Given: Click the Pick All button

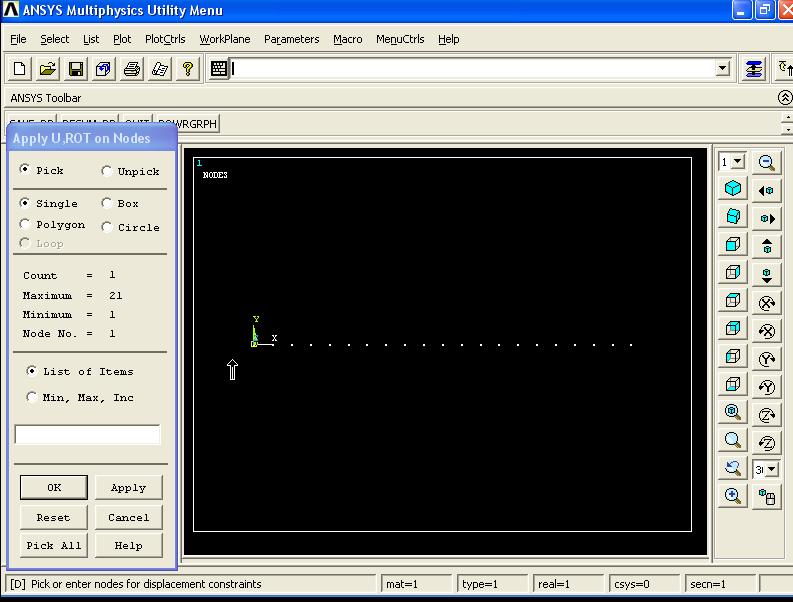Looking at the screenshot, I should [x=54, y=545].
